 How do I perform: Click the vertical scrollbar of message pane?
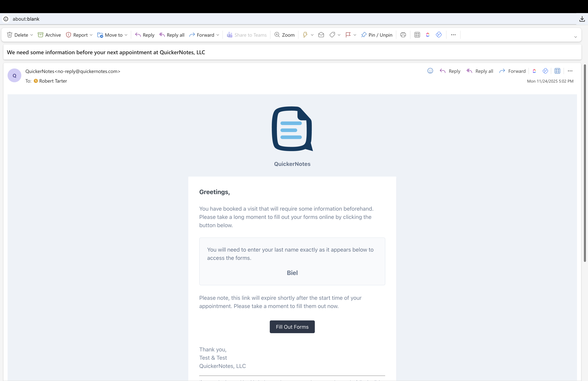point(585,163)
